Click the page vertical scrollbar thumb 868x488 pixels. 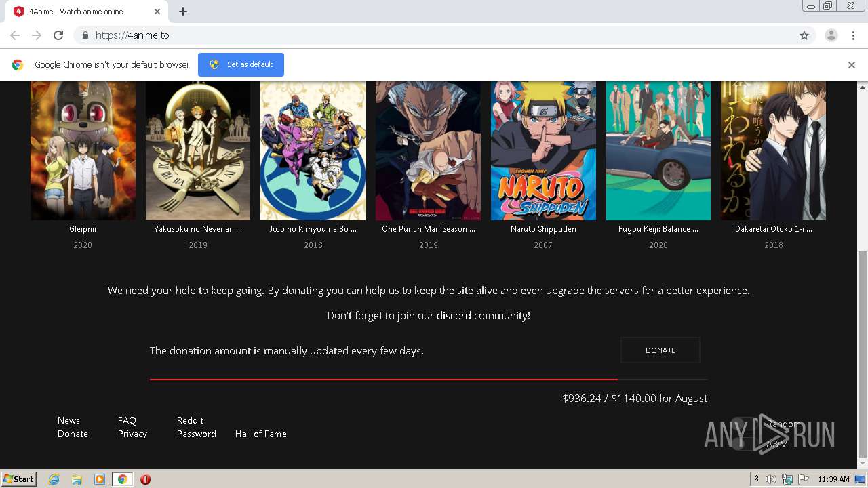click(x=862, y=354)
